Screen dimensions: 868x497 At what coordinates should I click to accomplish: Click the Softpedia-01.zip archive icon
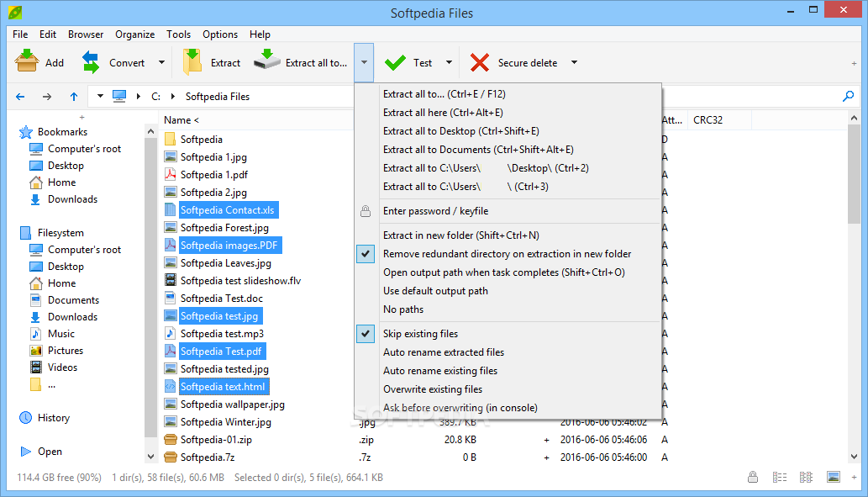click(x=171, y=439)
